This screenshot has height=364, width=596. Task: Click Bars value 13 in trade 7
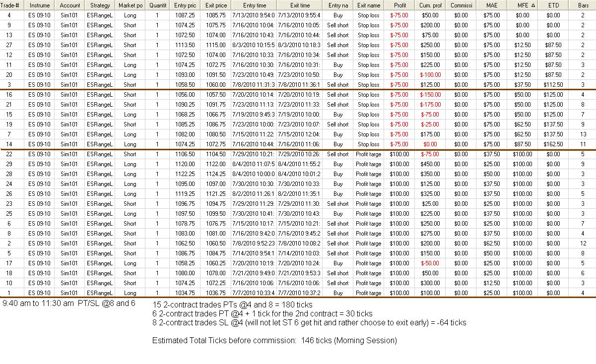[x=583, y=134]
